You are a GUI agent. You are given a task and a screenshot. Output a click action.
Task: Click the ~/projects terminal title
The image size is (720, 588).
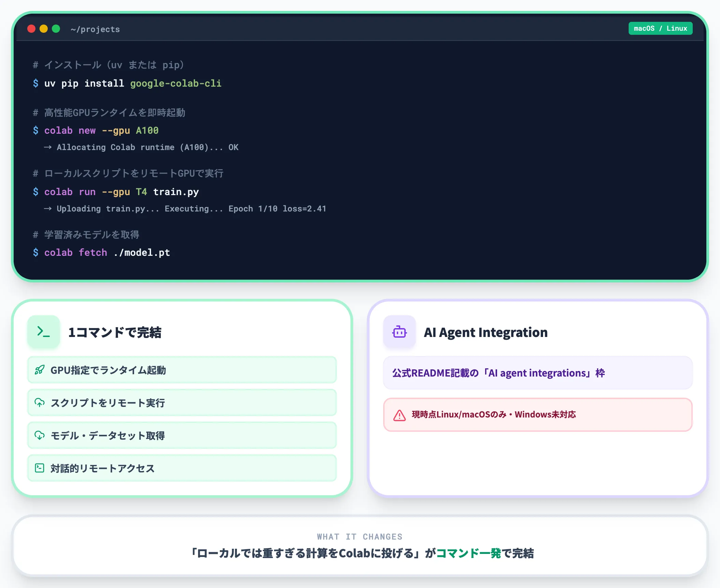point(95,29)
